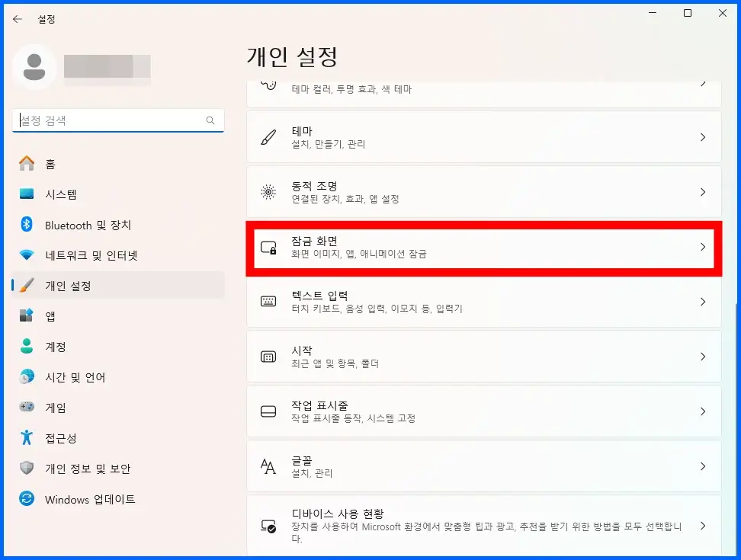Click the 시스템 display icon in sidebar

[27, 194]
